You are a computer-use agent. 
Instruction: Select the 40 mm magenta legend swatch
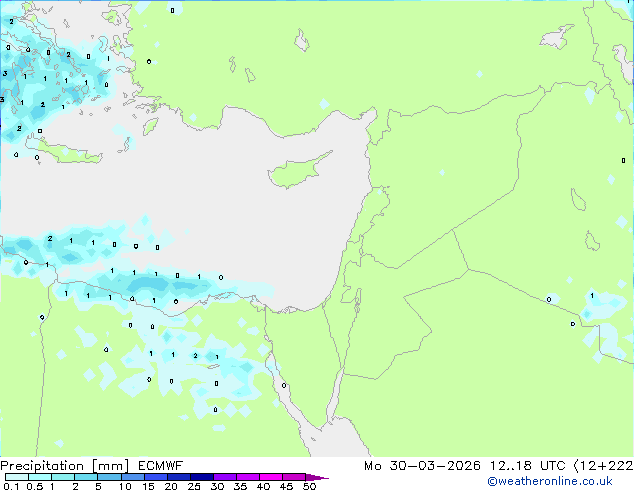(271, 477)
